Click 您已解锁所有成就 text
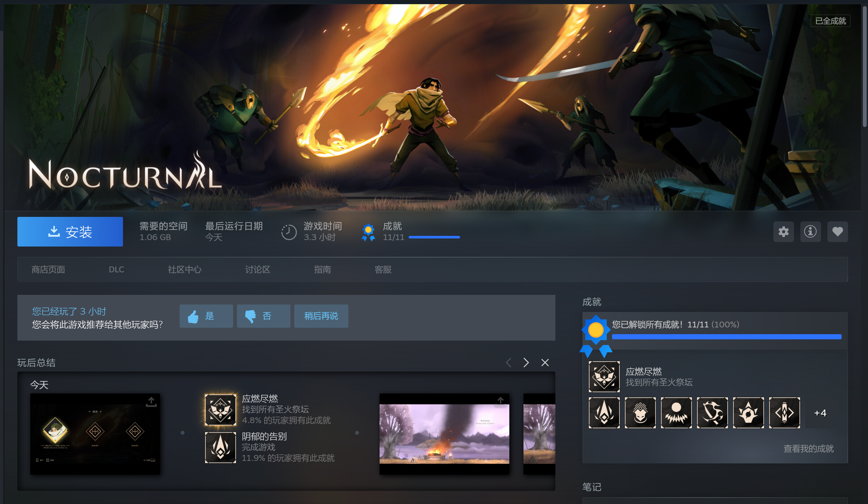This screenshot has height=504, width=868. [x=647, y=325]
